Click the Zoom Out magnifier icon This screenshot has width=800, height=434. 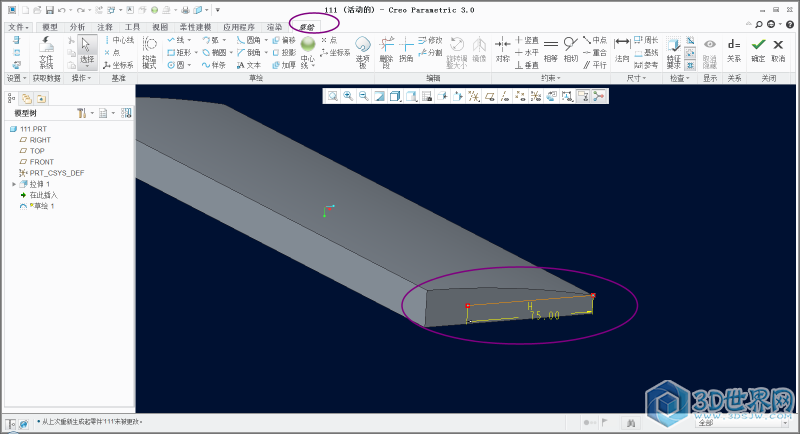tap(364, 96)
